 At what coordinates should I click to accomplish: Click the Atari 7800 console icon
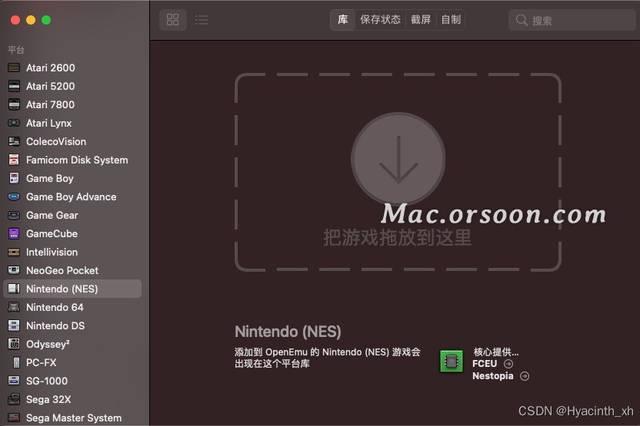click(14, 104)
